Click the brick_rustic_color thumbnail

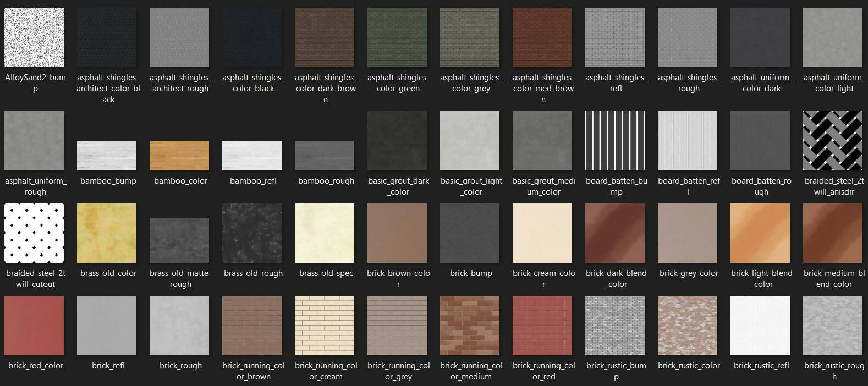click(688, 326)
